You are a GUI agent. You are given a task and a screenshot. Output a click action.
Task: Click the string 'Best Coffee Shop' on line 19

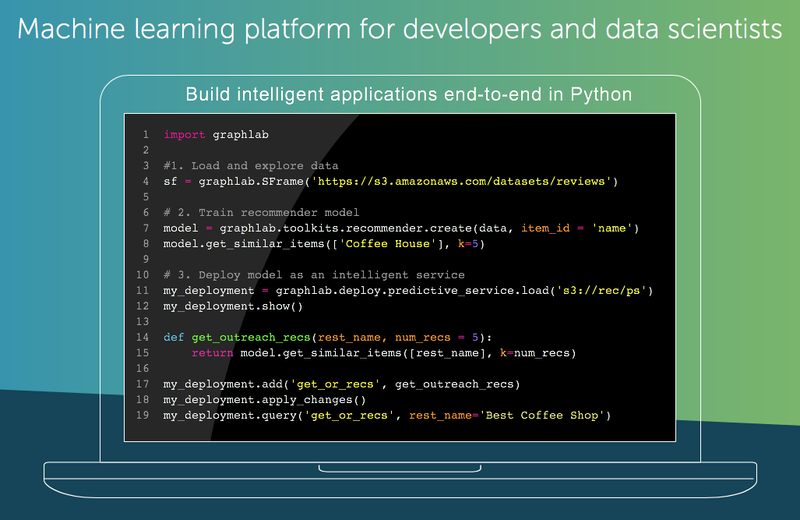pyautogui.click(x=541, y=415)
